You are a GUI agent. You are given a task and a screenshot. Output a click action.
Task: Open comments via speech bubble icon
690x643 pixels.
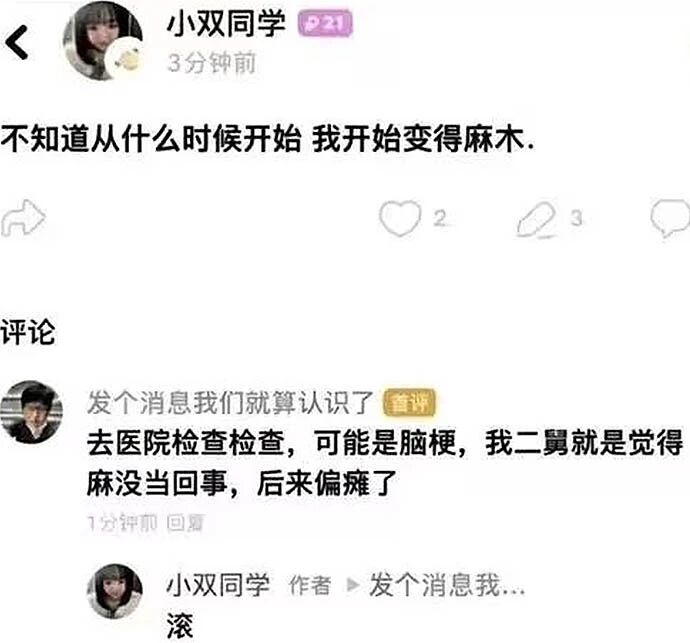click(x=670, y=218)
